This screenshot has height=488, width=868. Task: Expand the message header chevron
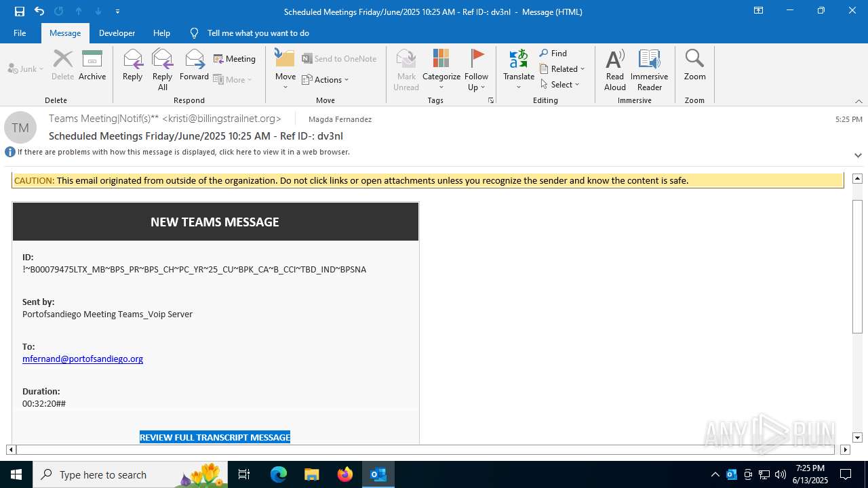pyautogui.click(x=858, y=155)
